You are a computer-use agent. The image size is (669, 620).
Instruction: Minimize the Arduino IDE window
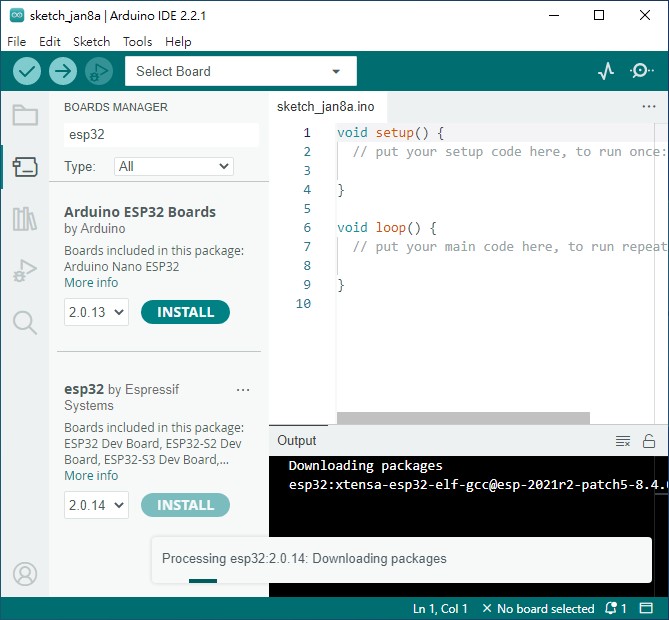(554, 15)
